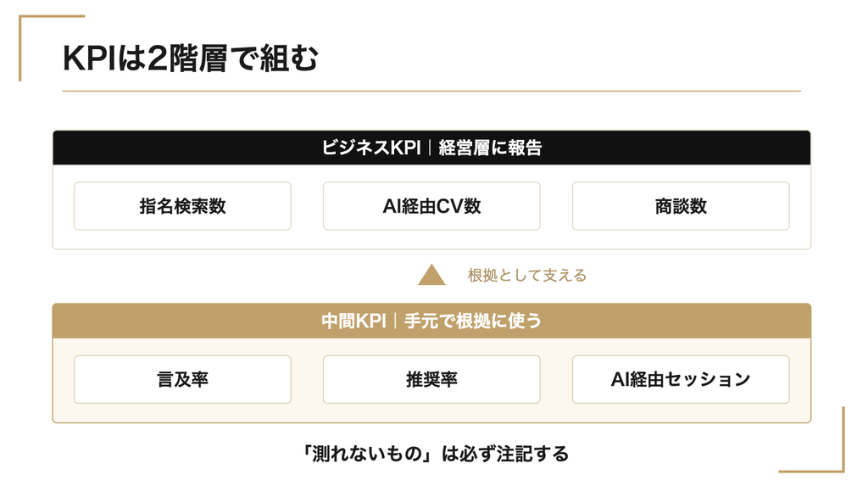
Task: Click the slide title KPIは2階層で組む
Action: point(191,58)
